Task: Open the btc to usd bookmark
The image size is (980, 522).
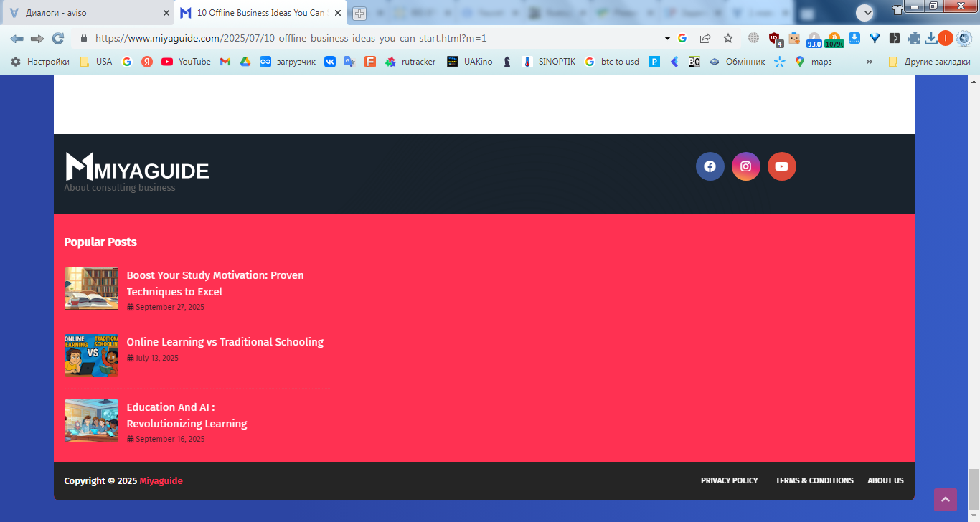Action: click(x=612, y=62)
